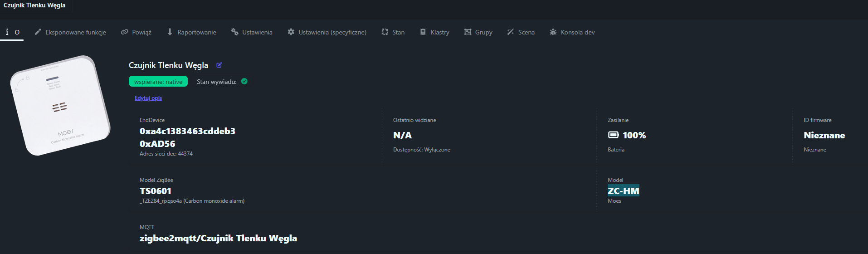
Task: Open the Klastry tab
Action: coord(434,32)
